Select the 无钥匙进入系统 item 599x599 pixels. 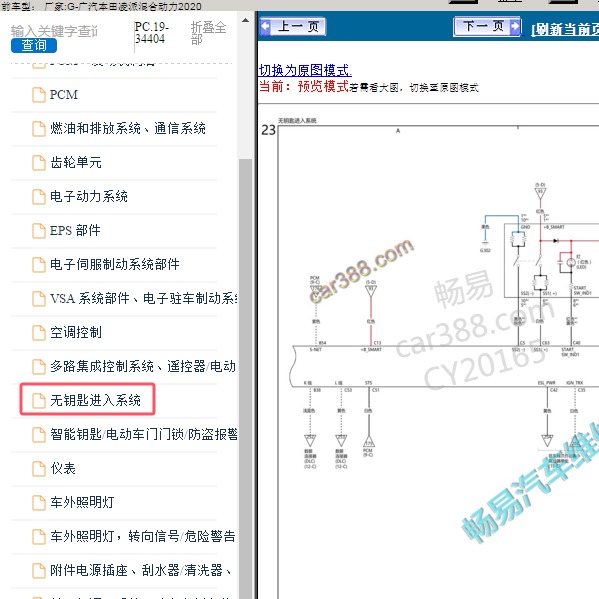click(96, 400)
